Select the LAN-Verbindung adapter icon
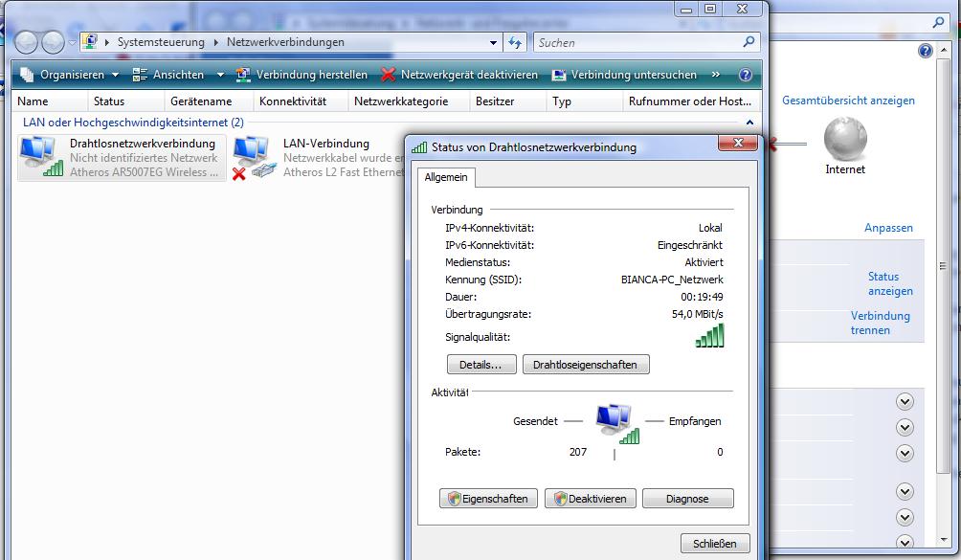This screenshot has width=961, height=560. (x=253, y=157)
